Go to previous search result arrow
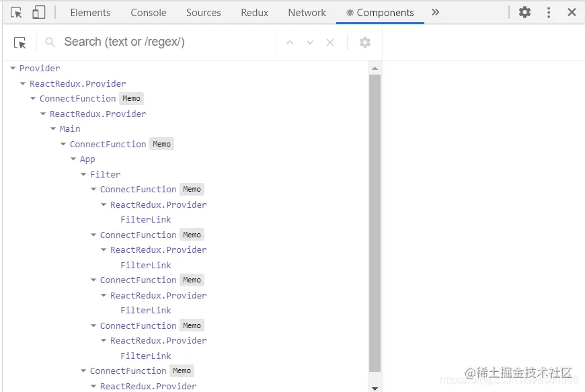The width and height of the screenshot is (585, 392). coord(290,42)
